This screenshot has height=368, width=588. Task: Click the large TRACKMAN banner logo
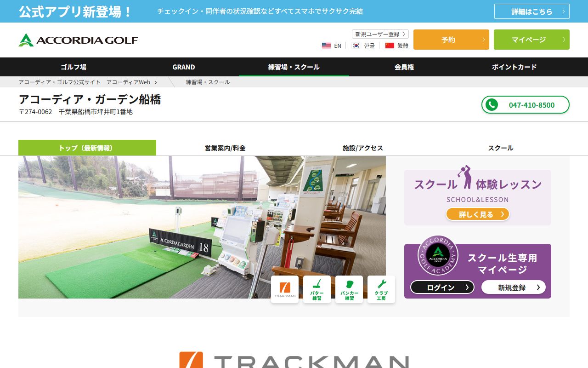(294, 360)
